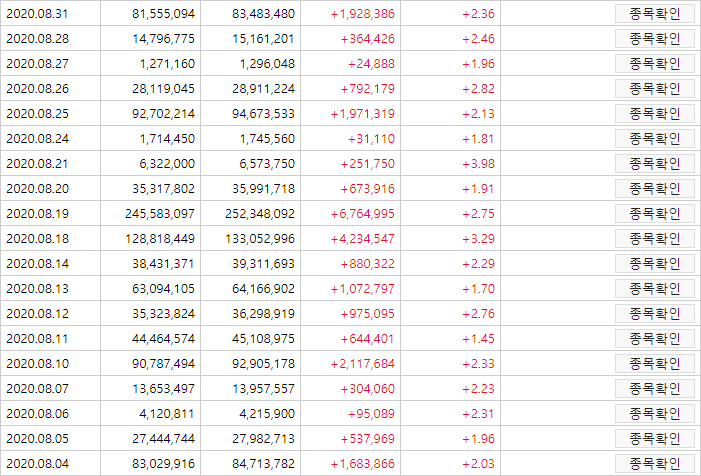Select 종목확인 in the 2020.08.27 row

click(x=655, y=64)
